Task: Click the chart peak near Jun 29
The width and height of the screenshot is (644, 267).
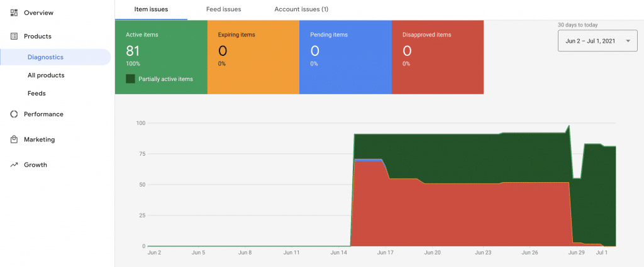Action: click(x=569, y=126)
